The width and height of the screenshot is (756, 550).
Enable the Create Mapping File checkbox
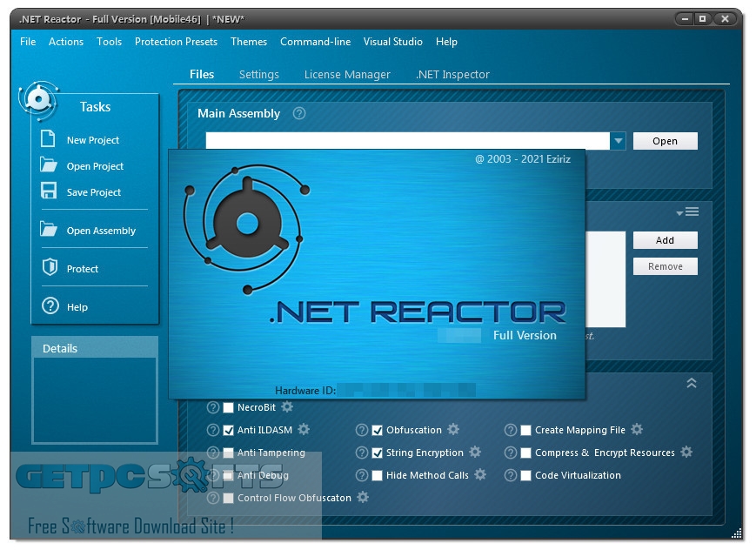click(x=526, y=431)
